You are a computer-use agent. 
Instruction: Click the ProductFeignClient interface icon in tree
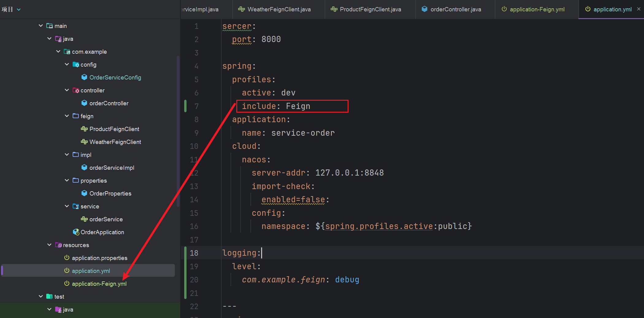coord(84,129)
